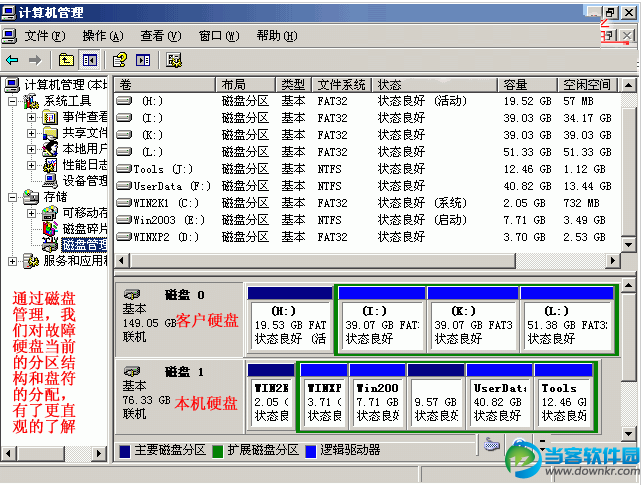
Task: Select the Tools 12.46 GB partition block
Action: pos(564,397)
